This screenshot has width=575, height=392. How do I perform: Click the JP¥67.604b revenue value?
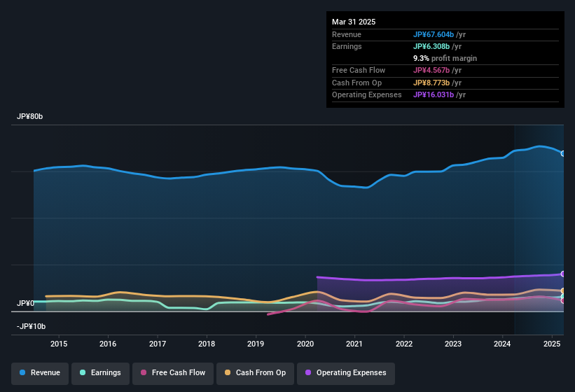point(434,34)
